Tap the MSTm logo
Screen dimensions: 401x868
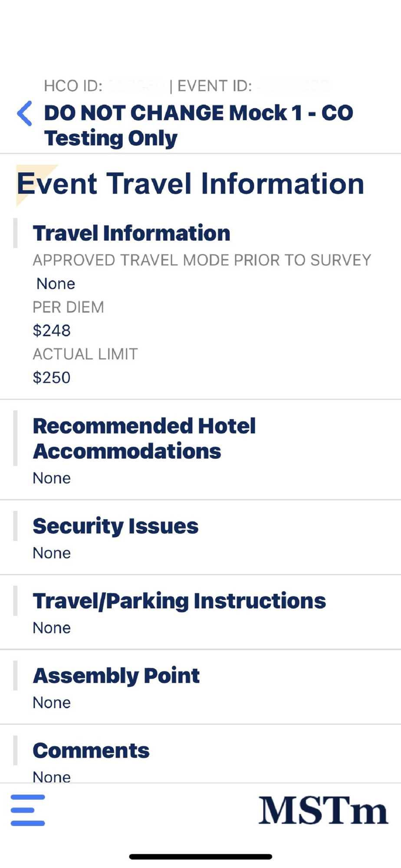[x=323, y=810]
